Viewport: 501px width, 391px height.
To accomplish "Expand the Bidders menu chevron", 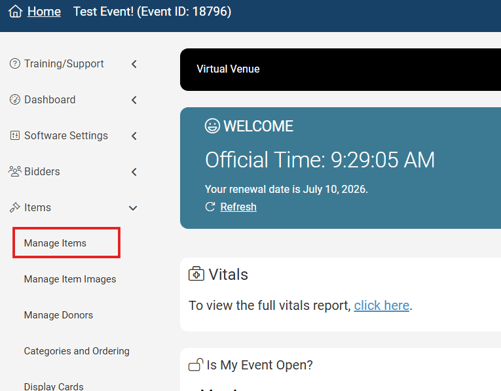I will point(134,172).
